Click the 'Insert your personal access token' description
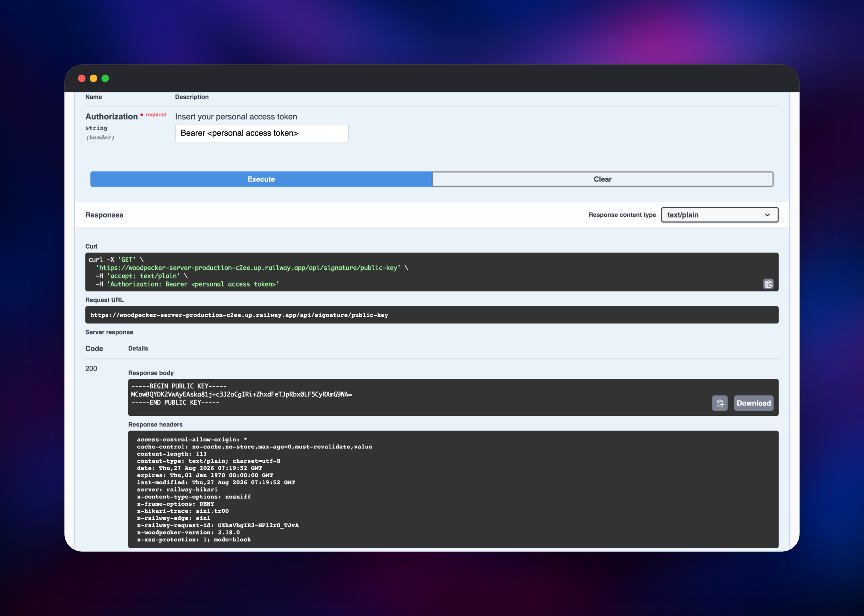 coord(236,117)
